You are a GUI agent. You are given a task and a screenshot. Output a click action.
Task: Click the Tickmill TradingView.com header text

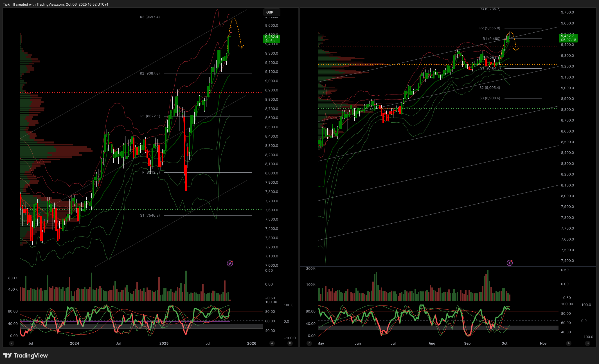(x=55, y=4)
